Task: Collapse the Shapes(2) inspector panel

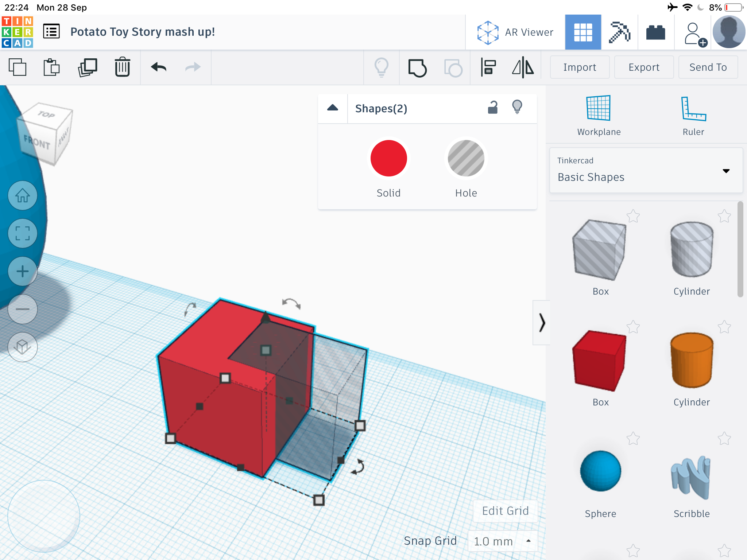Action: [333, 108]
